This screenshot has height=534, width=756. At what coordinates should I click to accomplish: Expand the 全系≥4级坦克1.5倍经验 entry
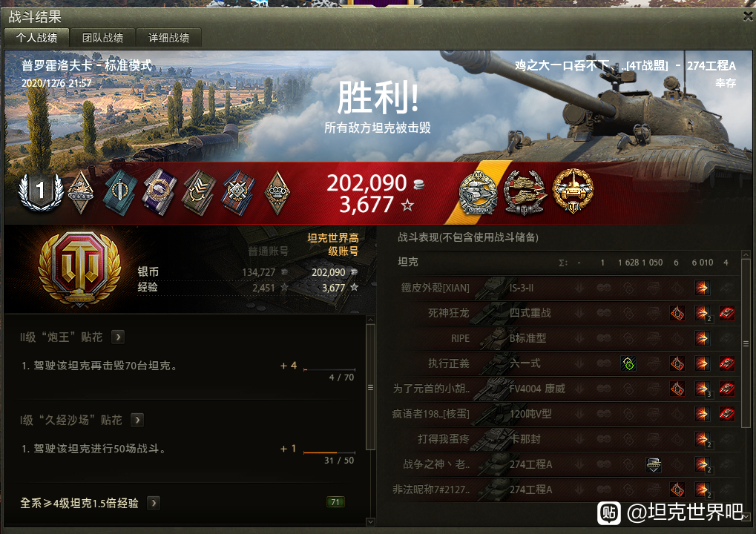(154, 503)
